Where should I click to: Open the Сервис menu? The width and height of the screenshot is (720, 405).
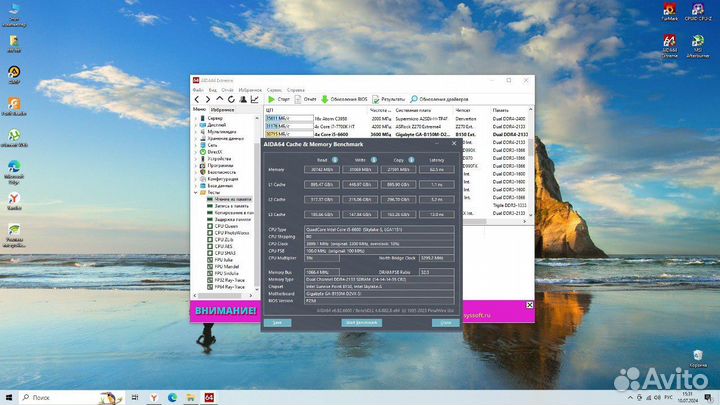point(274,90)
